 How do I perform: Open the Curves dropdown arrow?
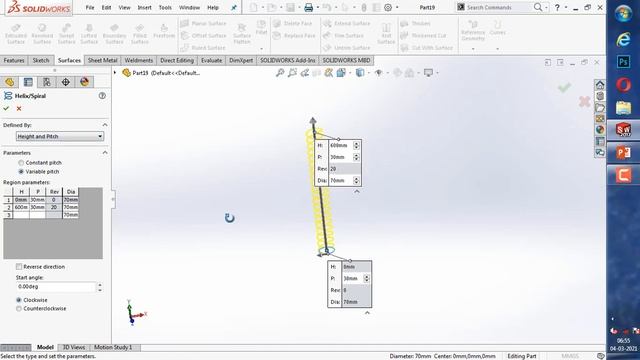[x=498, y=49]
